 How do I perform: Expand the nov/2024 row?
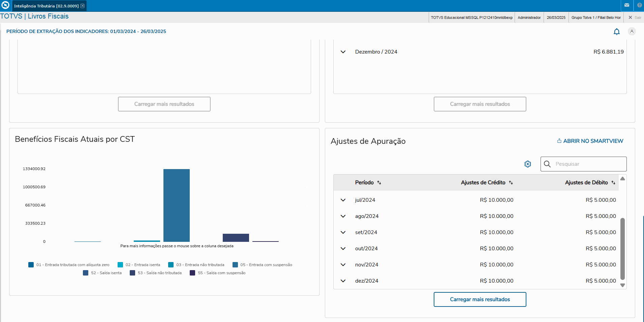[x=343, y=265]
